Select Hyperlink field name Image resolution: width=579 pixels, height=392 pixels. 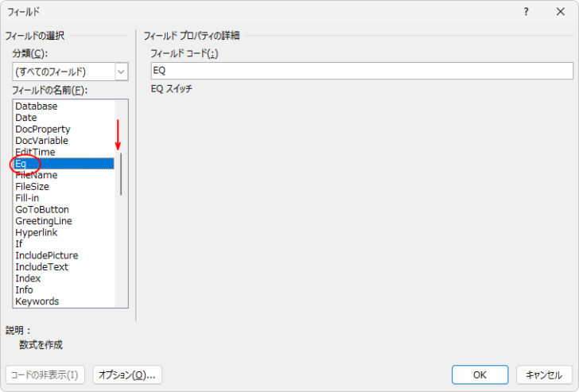64,232
